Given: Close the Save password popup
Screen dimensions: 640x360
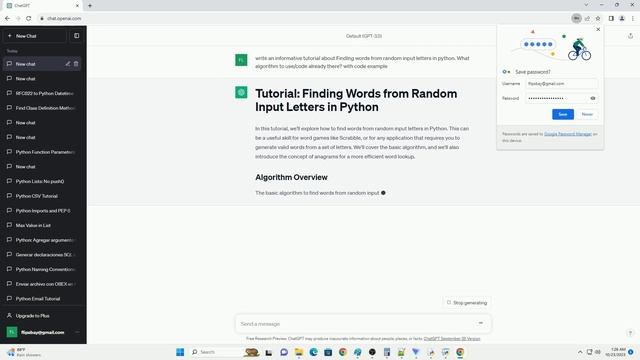Looking at the screenshot, I should tap(598, 29).
